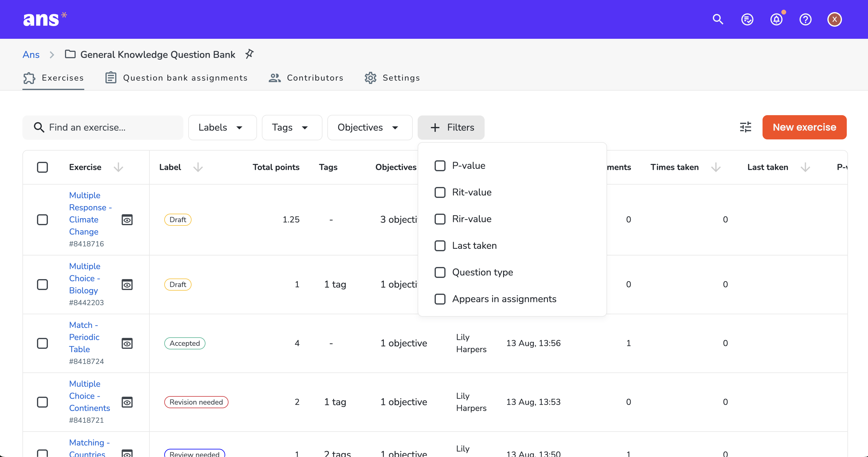Click '1 tag' in Continents row
The image size is (868, 457).
[335, 402]
